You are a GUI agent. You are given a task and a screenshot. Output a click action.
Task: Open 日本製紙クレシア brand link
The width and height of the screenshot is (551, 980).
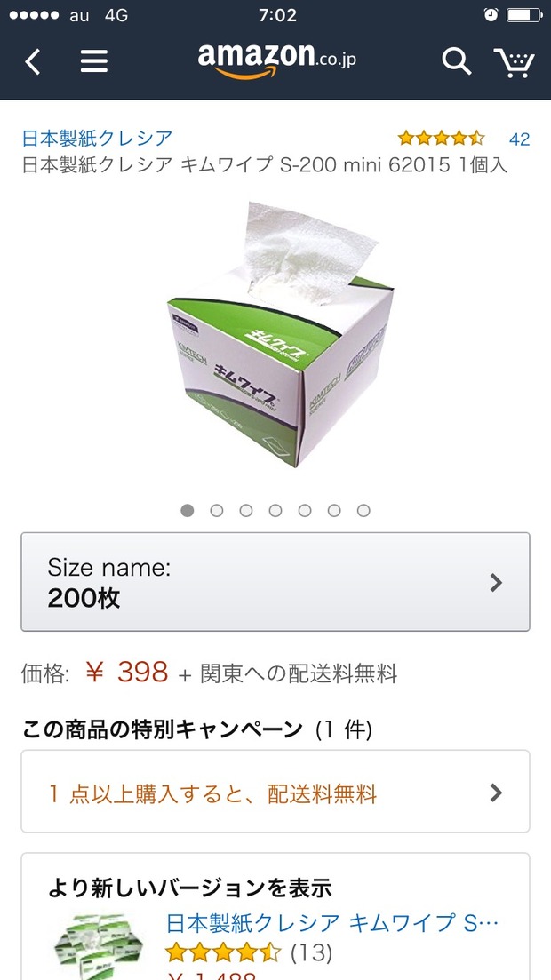click(x=97, y=138)
